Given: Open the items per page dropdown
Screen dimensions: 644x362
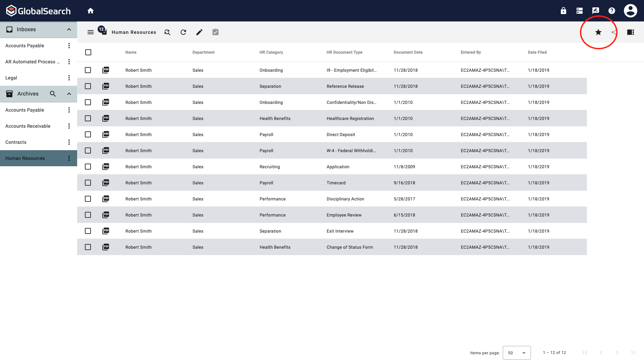Looking at the screenshot, I should coord(517,353).
